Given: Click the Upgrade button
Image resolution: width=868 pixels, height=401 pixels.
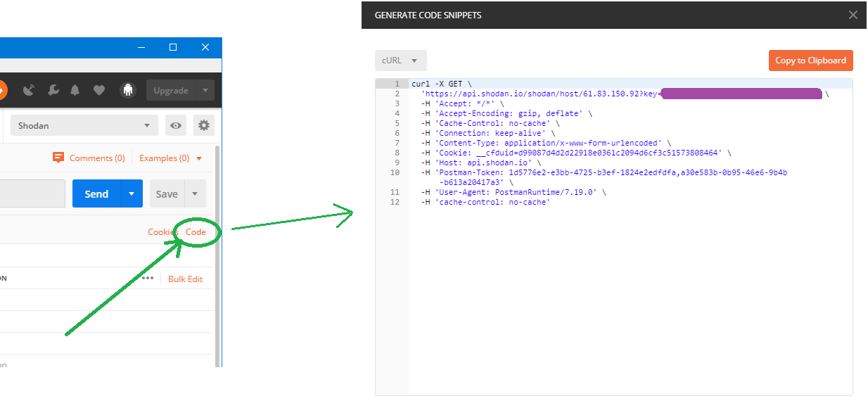Looking at the screenshot, I should (171, 90).
